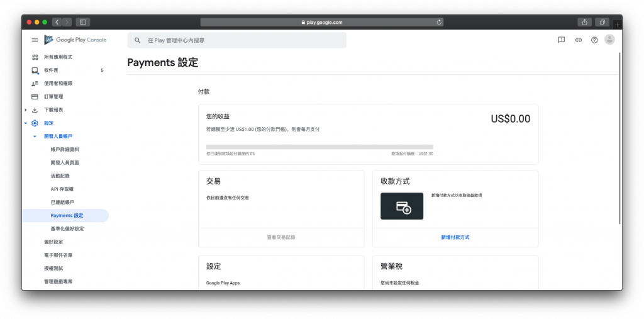The image size is (644, 319).
Task: Click the Google Play Apps text
Action: click(223, 283)
